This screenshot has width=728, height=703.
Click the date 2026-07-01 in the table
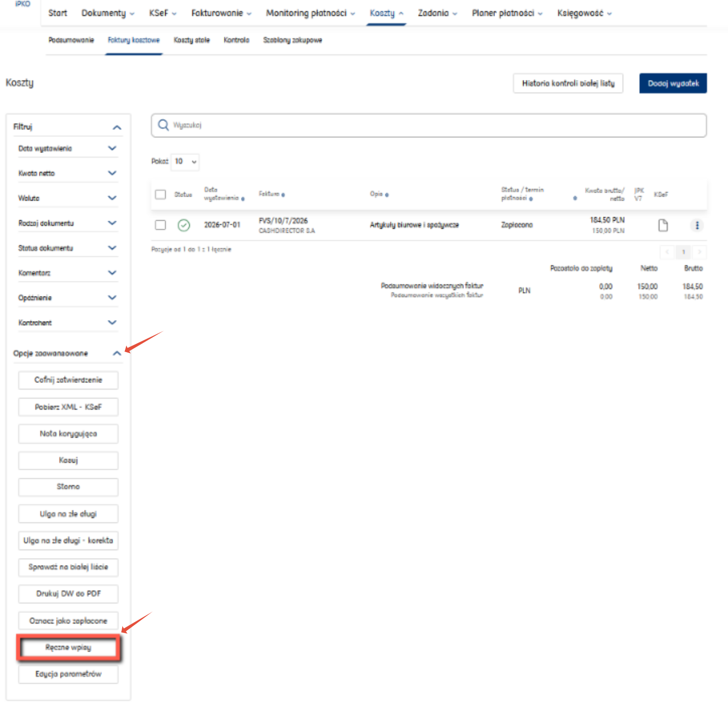(222, 225)
